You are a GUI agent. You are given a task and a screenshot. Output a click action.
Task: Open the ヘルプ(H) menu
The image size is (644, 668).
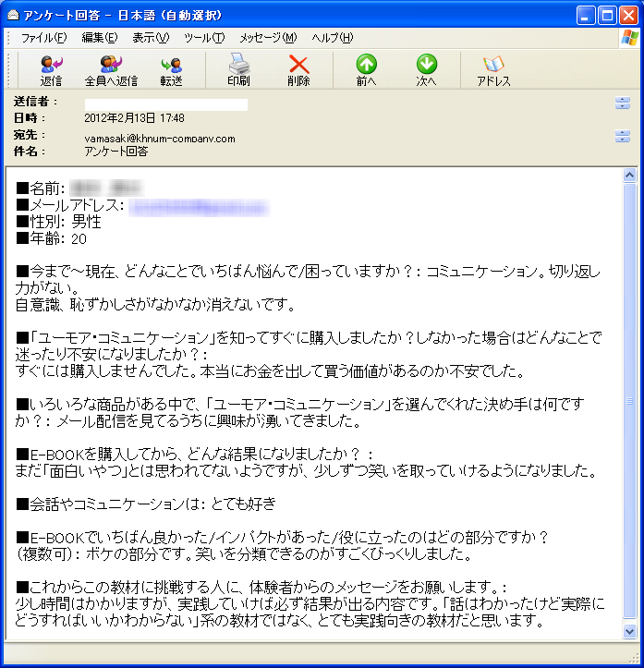[332, 38]
